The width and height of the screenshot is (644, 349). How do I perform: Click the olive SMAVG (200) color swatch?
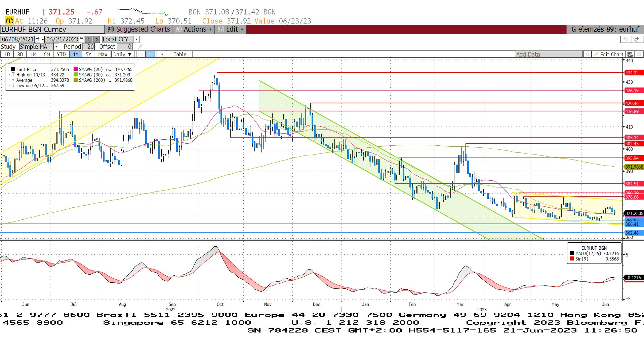[x=76, y=80]
